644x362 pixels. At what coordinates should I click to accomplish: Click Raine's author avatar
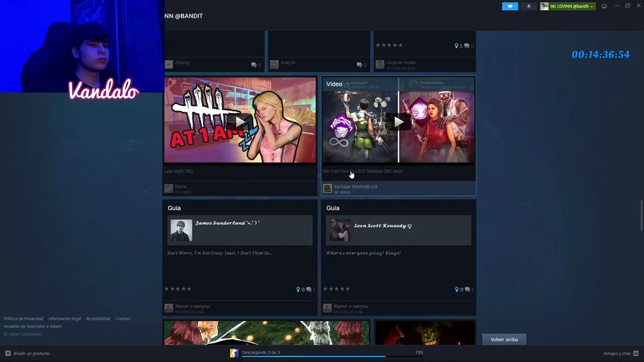point(169,189)
